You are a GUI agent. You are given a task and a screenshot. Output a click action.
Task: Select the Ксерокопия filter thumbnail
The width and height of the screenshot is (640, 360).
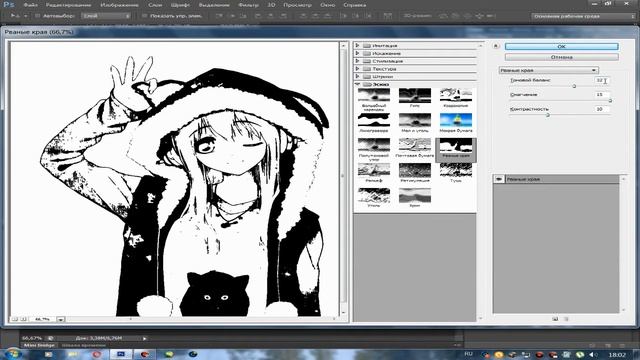point(456,96)
